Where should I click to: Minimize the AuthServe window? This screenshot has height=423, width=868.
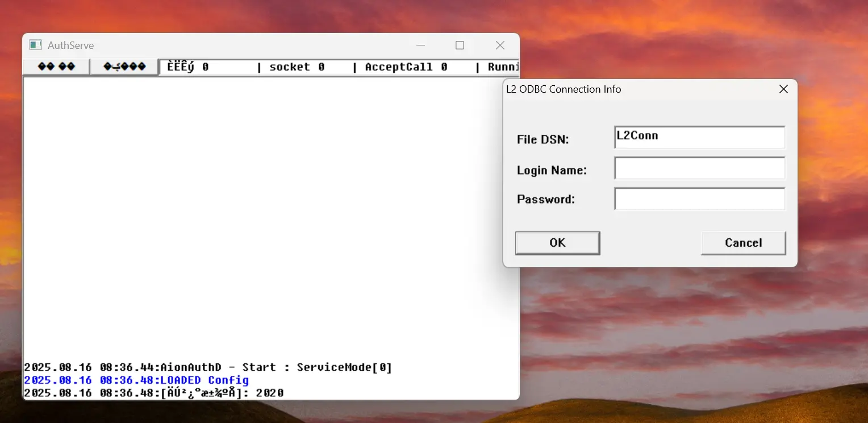pyautogui.click(x=421, y=45)
